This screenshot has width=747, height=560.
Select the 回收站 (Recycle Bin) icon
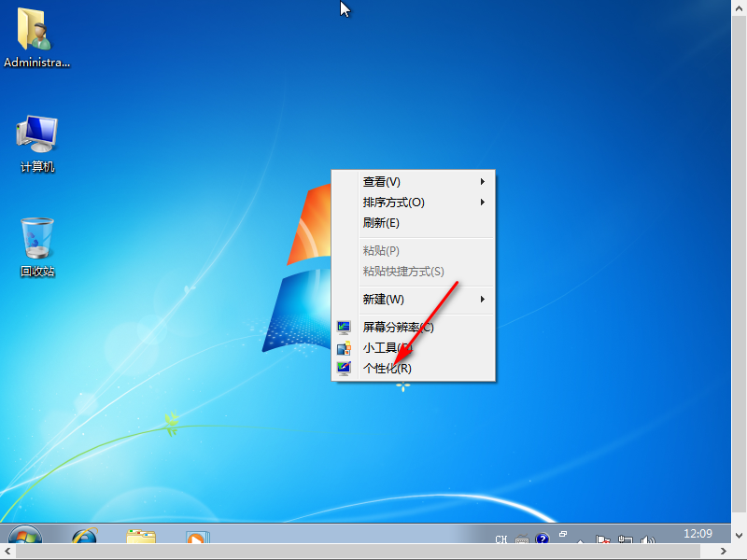(37, 245)
